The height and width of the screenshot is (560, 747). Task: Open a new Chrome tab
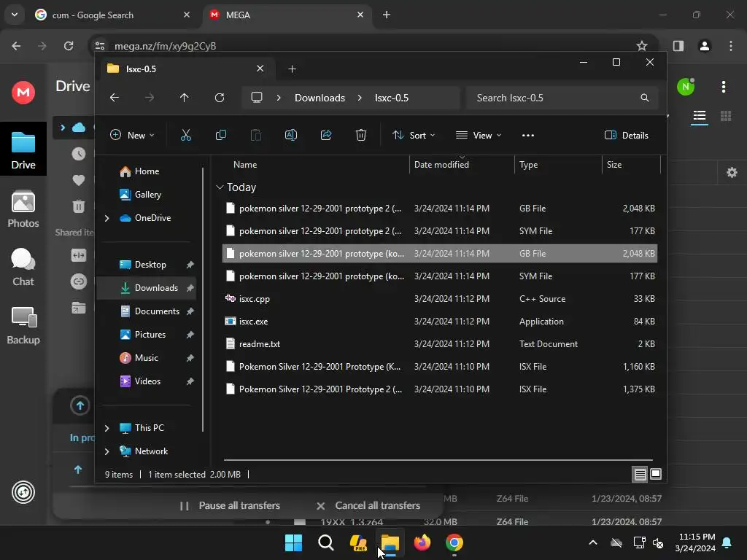(387, 15)
